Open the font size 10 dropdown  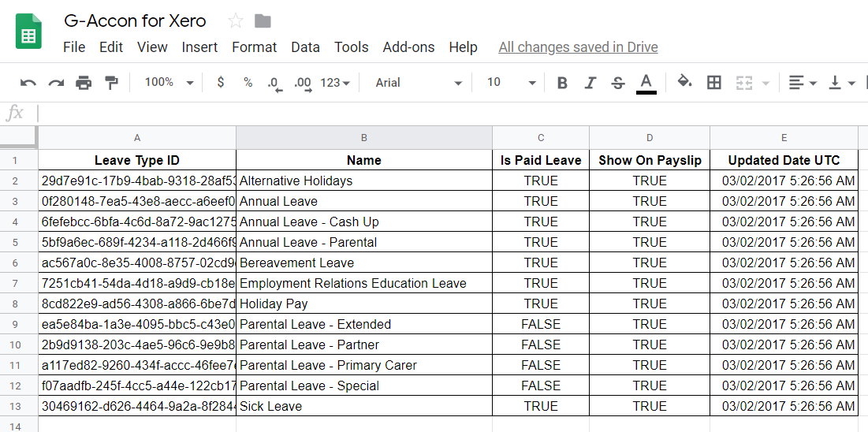pyautogui.click(x=510, y=83)
